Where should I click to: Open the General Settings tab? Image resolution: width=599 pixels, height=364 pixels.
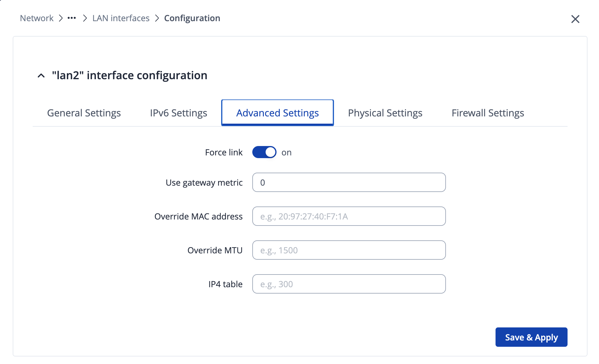click(84, 113)
